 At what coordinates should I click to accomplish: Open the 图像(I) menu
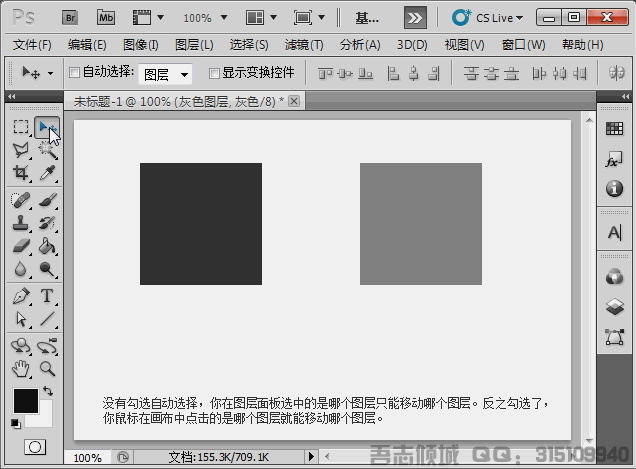[x=141, y=45]
